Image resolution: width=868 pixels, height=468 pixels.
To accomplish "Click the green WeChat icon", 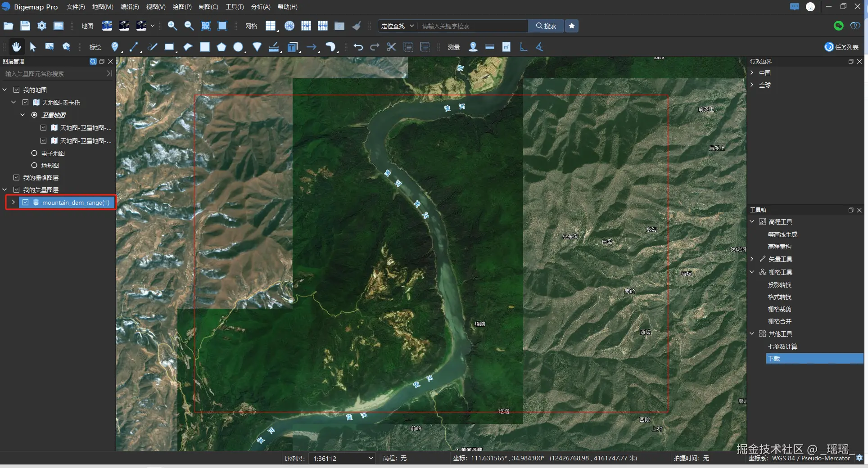I will [838, 26].
